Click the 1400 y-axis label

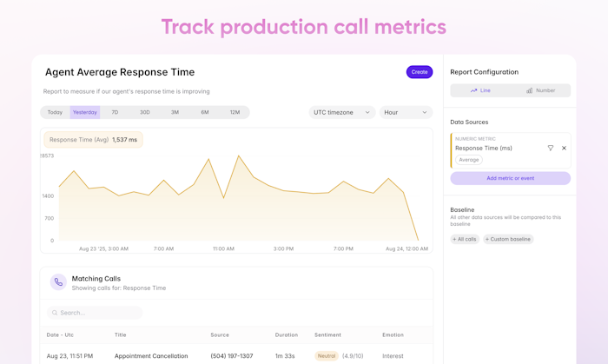pyautogui.click(x=48, y=196)
